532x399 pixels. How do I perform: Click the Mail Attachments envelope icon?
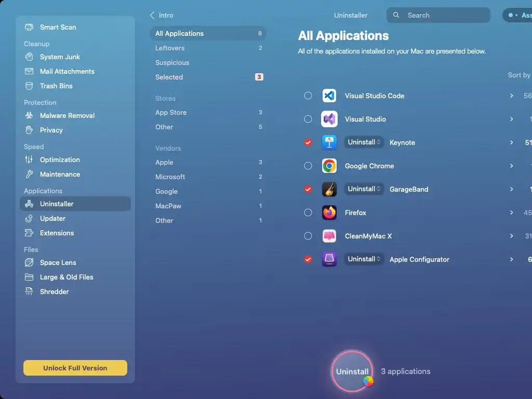29,71
